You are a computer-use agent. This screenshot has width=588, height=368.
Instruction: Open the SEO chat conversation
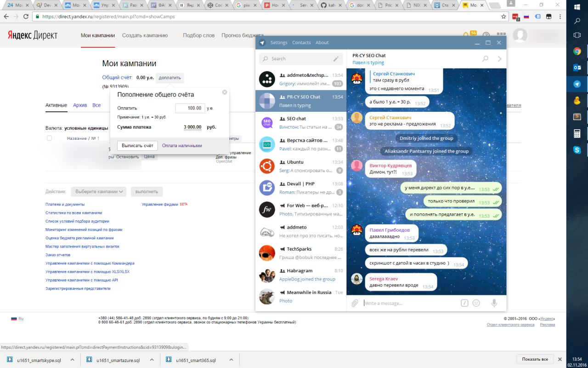click(301, 122)
